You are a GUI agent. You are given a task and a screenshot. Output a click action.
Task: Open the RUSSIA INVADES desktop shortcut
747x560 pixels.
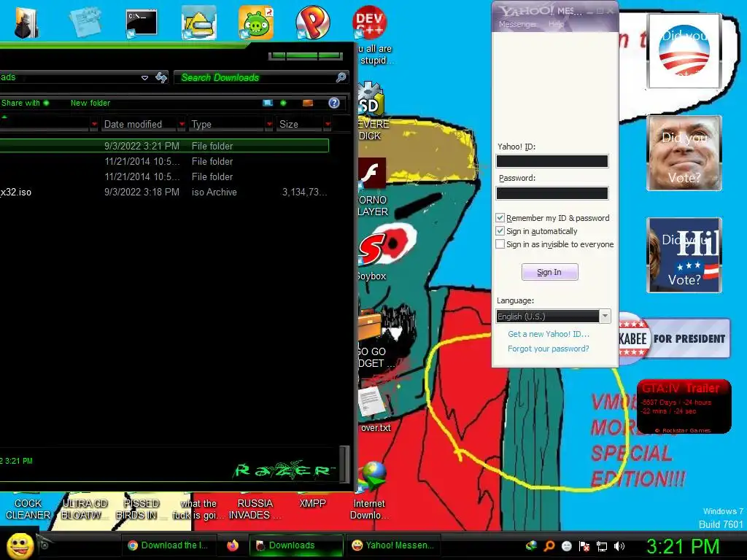click(255, 509)
